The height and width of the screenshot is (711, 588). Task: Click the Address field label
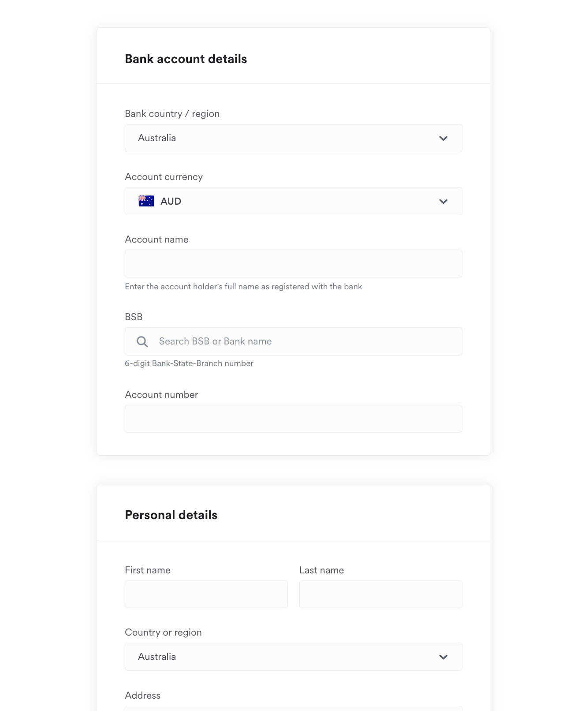142,696
